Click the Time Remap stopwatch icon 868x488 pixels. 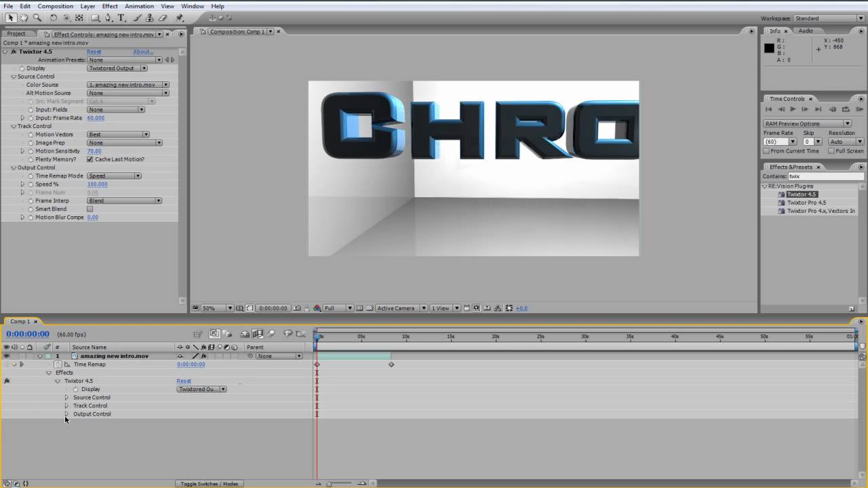click(58, 365)
